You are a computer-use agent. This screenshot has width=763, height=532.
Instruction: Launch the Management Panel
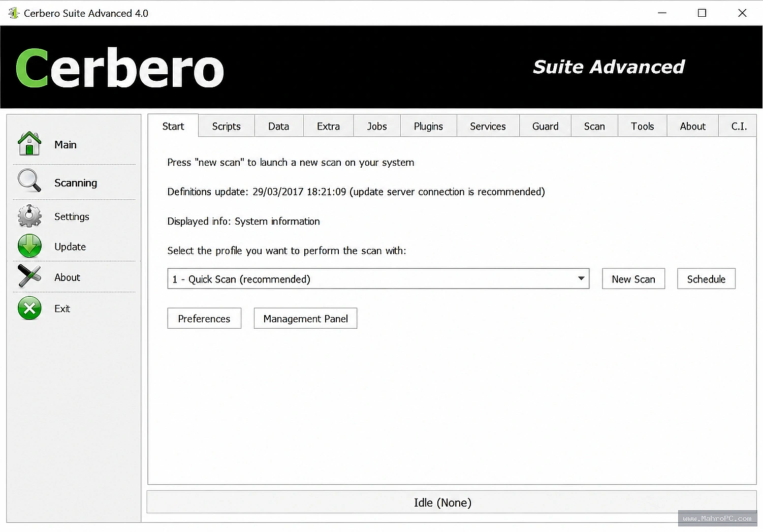[305, 318]
